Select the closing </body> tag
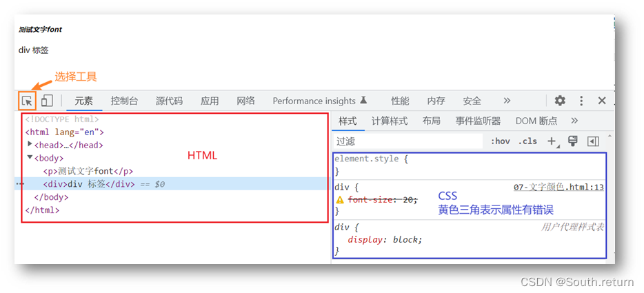The height and width of the screenshot is (293, 644). (51, 197)
